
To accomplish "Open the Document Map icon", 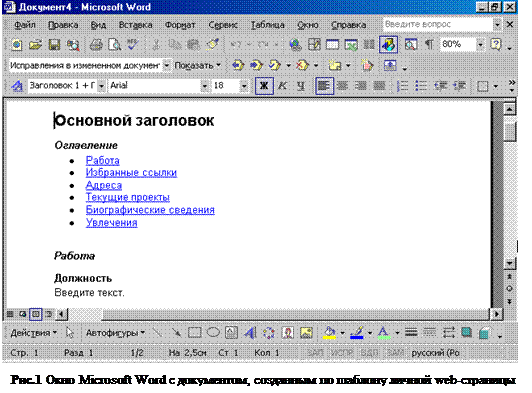I will [411, 45].
